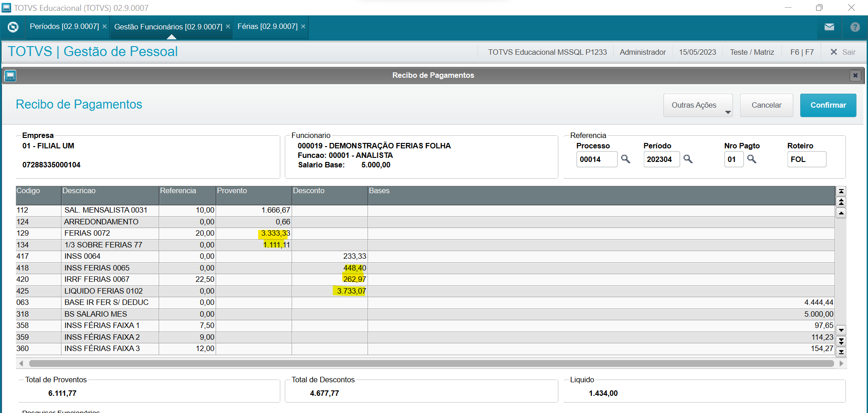Close the Recibo de Pagamentos dialog

[x=855, y=76]
